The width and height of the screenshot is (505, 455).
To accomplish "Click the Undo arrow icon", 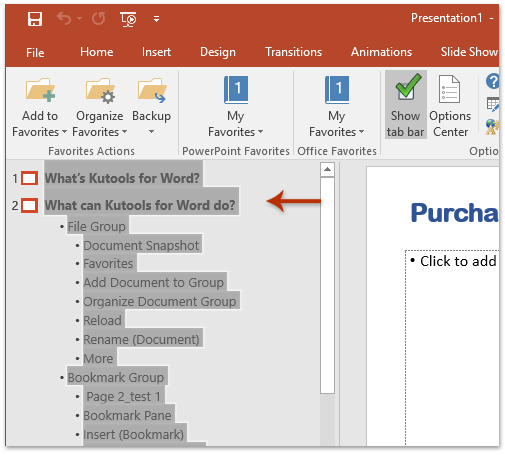I will 64,18.
